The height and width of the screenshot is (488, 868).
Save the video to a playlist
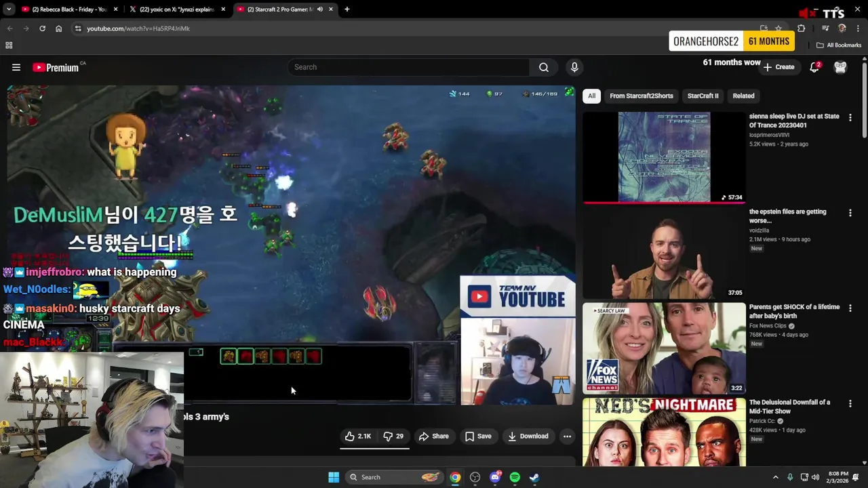pyautogui.click(x=478, y=436)
